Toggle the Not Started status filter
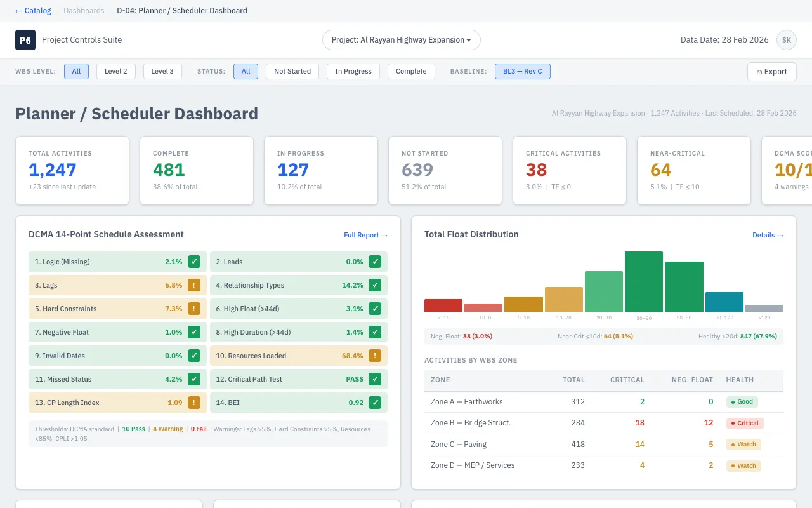Image resolution: width=812 pixels, height=508 pixels. click(x=292, y=71)
